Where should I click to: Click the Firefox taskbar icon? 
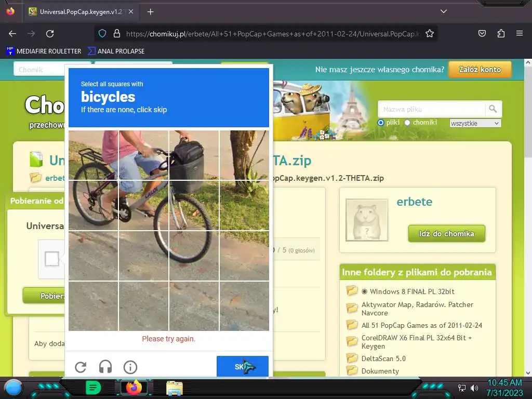[134, 388]
